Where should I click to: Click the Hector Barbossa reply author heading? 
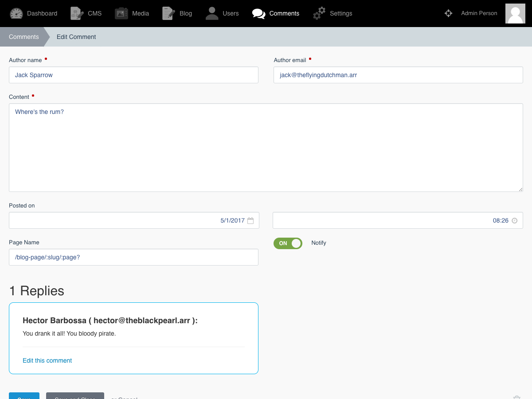[110, 321]
